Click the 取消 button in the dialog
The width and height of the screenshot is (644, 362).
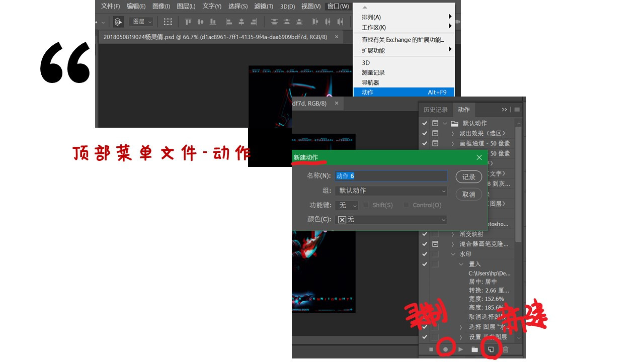[x=468, y=195]
